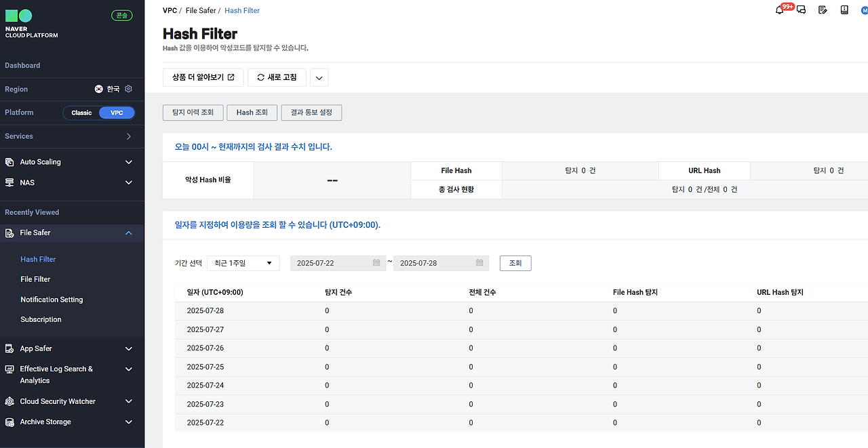Click the Recently Viewed heading
The image size is (868, 448).
pyautogui.click(x=32, y=212)
